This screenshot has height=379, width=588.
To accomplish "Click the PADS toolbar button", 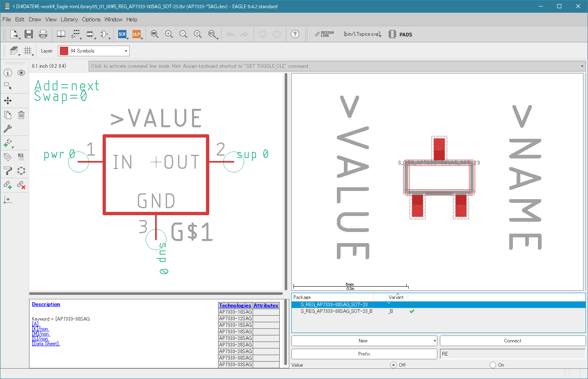I will [400, 34].
